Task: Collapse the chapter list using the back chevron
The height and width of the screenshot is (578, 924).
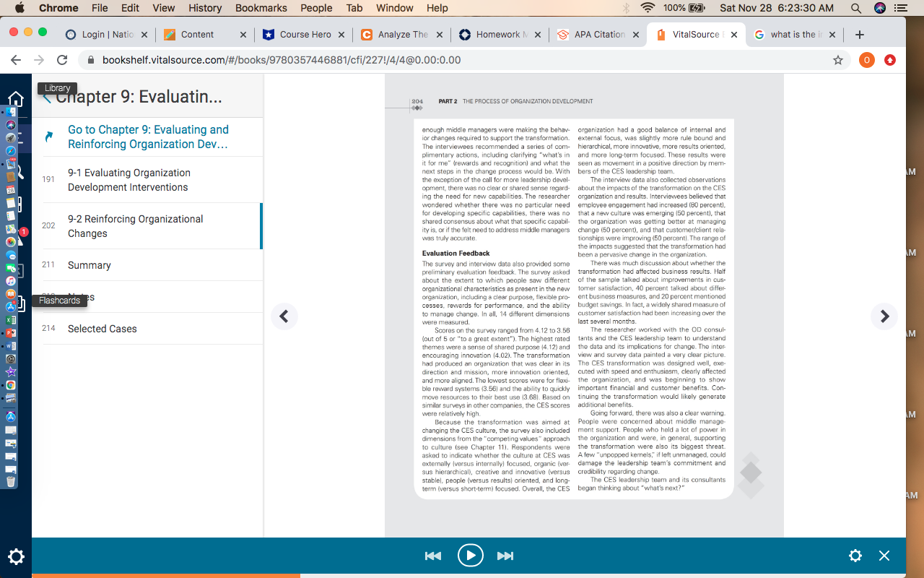Action: (47, 98)
